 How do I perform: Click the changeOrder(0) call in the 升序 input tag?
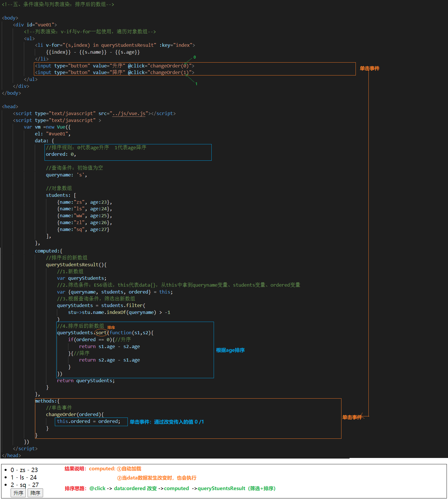(x=169, y=66)
